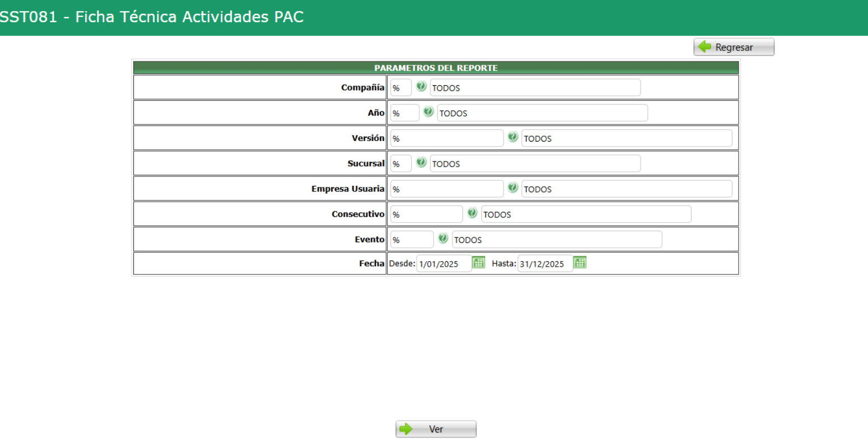Focus the Versión code input field
The width and height of the screenshot is (868, 442).
pos(447,138)
